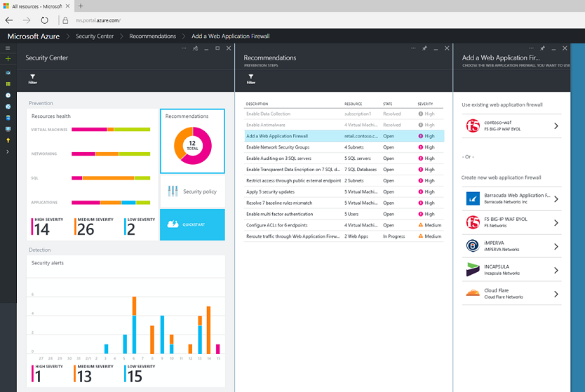The image size is (585, 392).
Task: Open ellipsis menu of Security Center blade
Action: click(184, 48)
